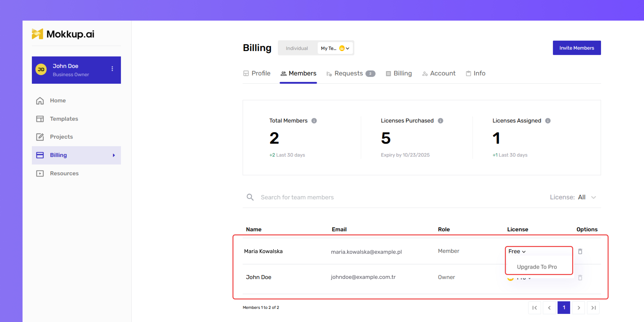Switch to the Members tab
The width and height of the screenshot is (644, 322).
(298, 73)
